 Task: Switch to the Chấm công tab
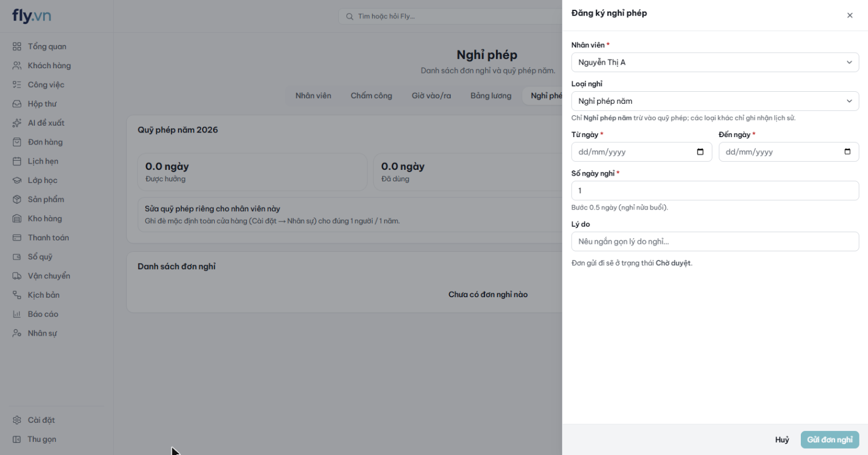coord(371,96)
